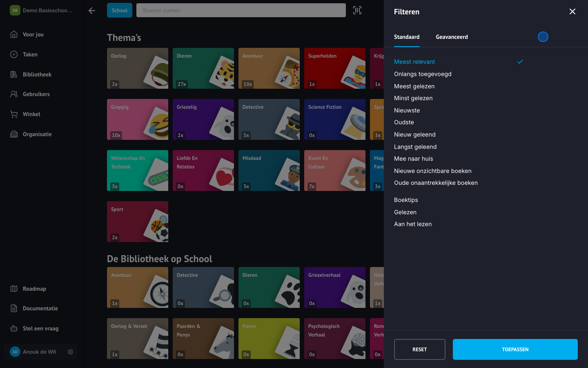Close the Filteren panel
588x368 pixels.
[x=572, y=11]
